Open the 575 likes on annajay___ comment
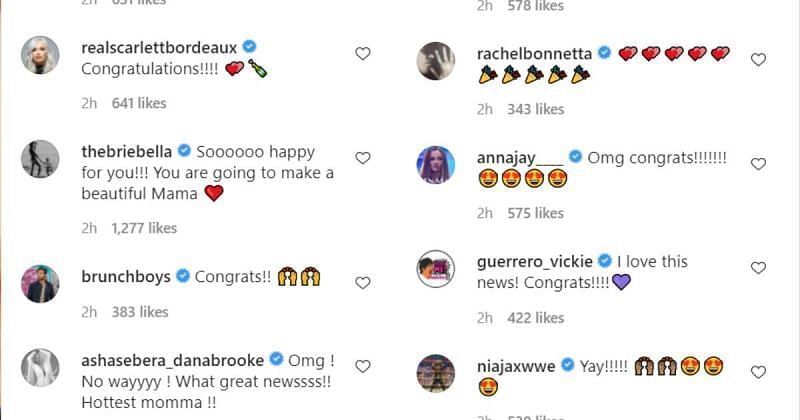 [x=534, y=213]
